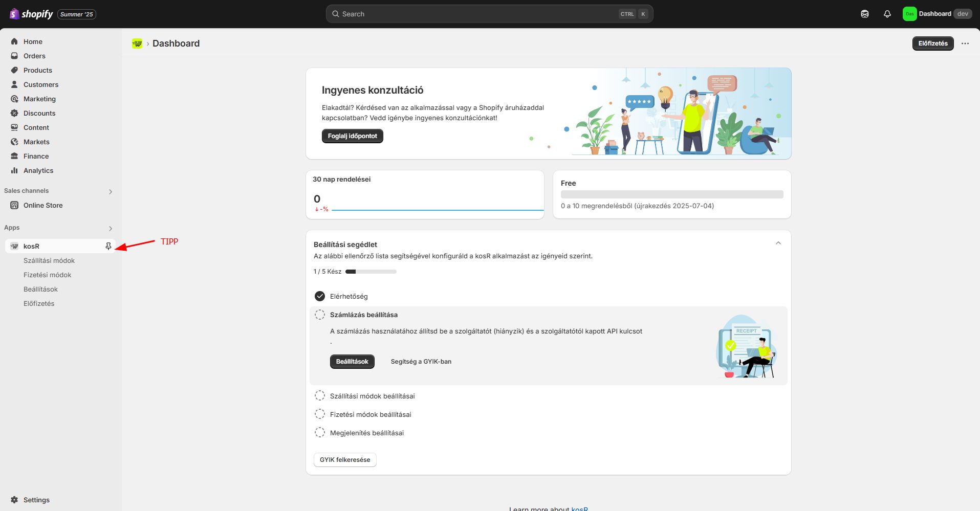Click the Foglalj időpontot button

click(x=352, y=136)
